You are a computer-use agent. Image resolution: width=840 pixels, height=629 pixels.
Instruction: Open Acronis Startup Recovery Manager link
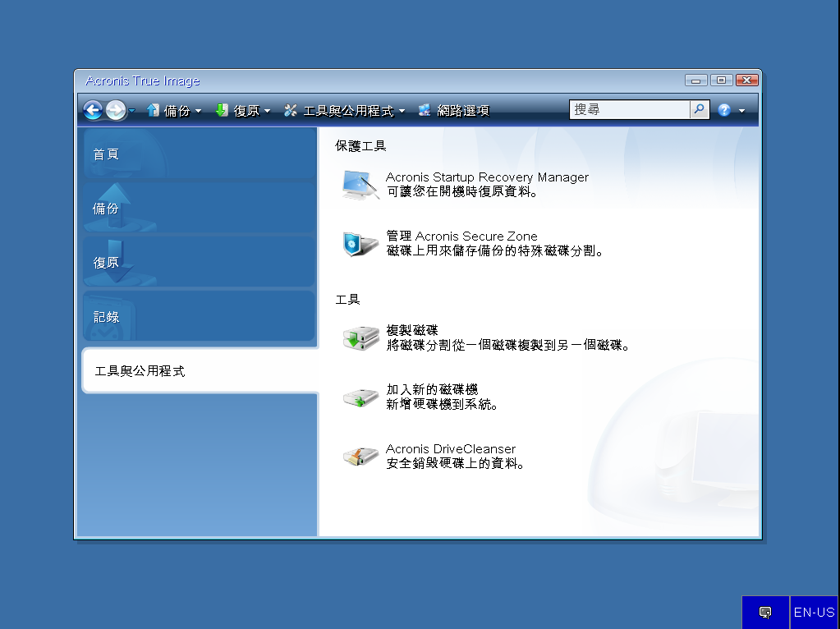coord(487,177)
